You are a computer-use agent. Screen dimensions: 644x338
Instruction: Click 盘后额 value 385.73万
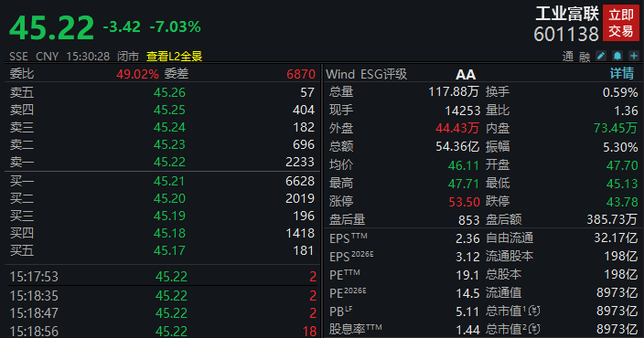coord(612,219)
